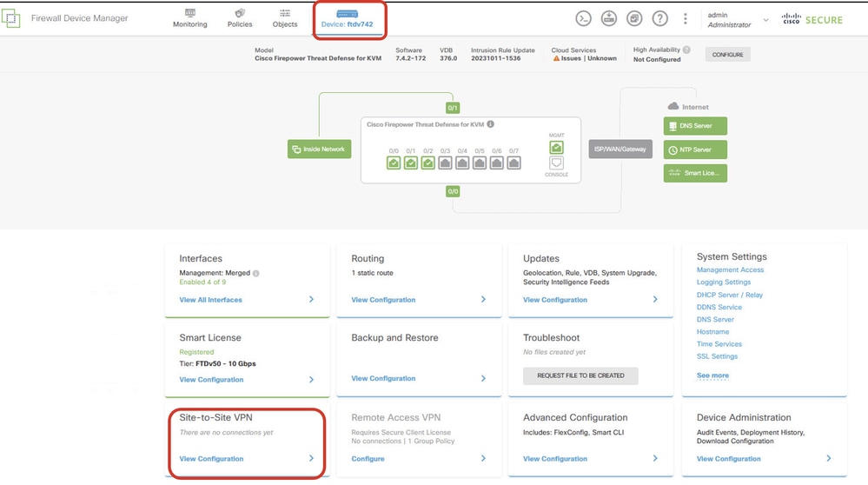Screen dimensions: 868x485
Task: Open the three-dot more options menu
Action: 686,19
